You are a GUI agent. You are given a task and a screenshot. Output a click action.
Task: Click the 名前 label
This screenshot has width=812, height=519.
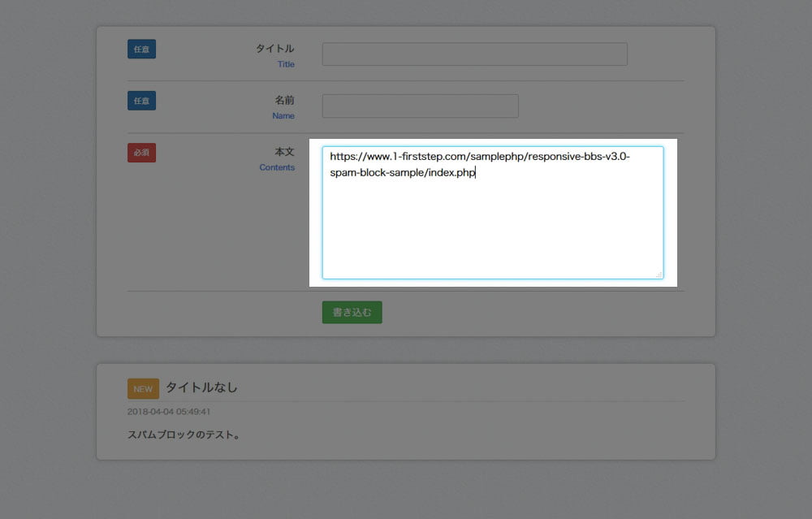click(x=284, y=99)
